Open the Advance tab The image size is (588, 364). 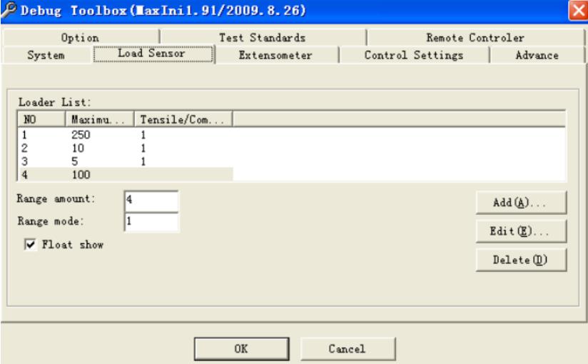pyautogui.click(x=537, y=55)
